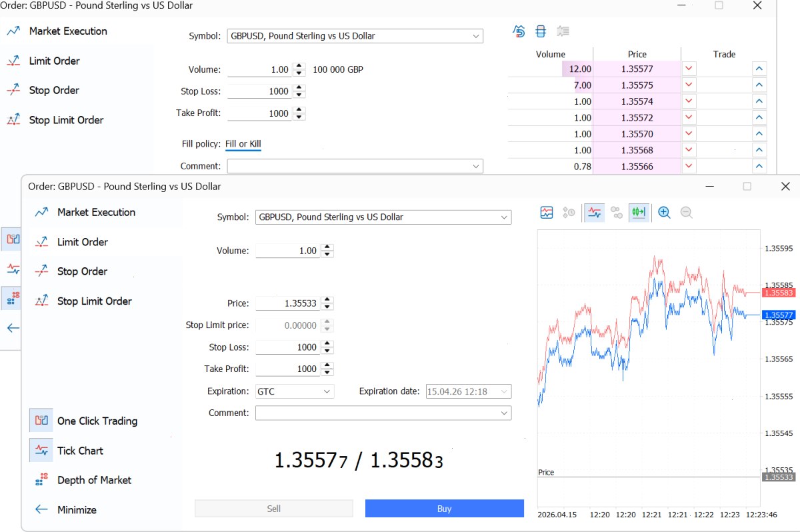Select Limit Order in the front window
The height and width of the screenshot is (532, 800).
click(72, 242)
